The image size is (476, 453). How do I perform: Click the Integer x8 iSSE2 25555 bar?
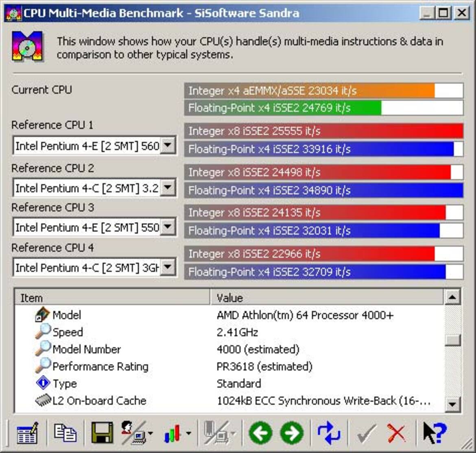323,131
